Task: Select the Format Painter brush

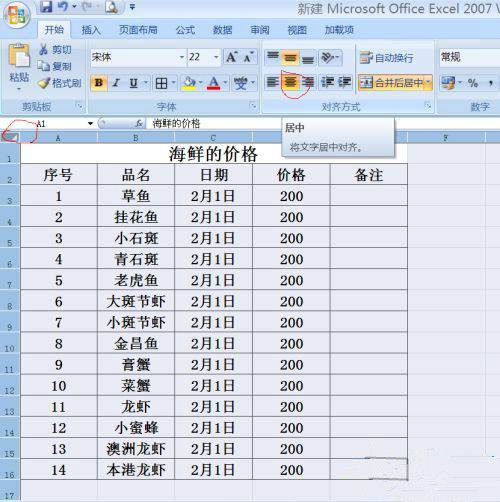Action: [60, 83]
